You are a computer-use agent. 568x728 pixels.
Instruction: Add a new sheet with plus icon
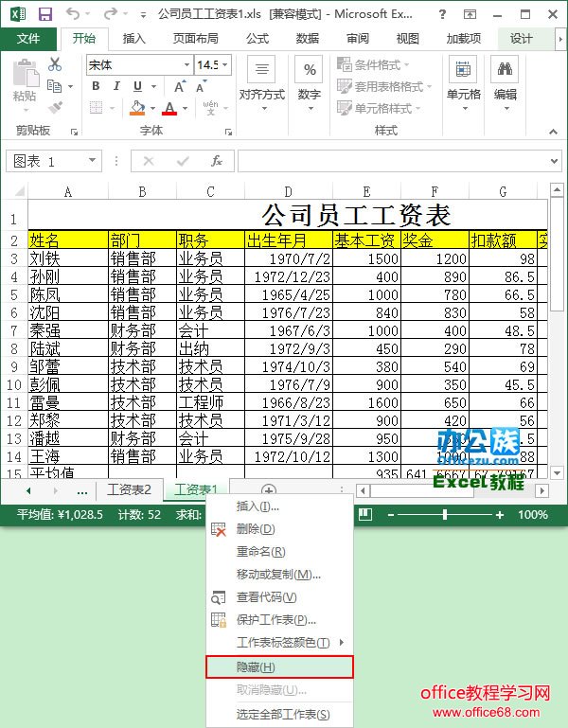(x=269, y=490)
